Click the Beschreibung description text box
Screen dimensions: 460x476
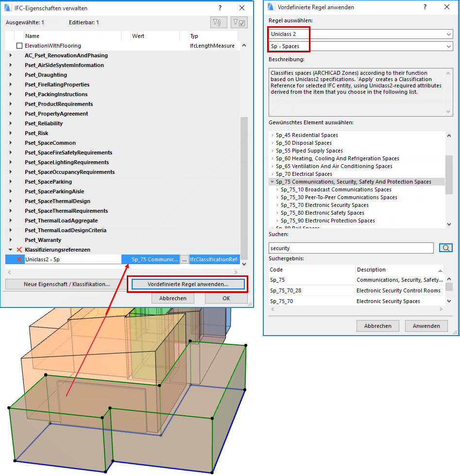[361, 92]
